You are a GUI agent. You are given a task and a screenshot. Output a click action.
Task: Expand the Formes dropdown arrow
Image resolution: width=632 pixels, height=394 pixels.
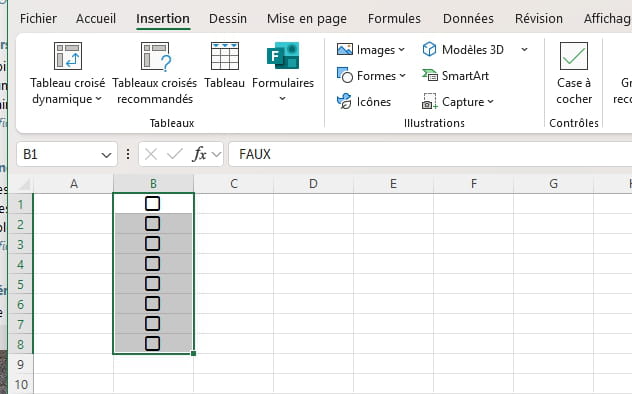pyautogui.click(x=402, y=75)
